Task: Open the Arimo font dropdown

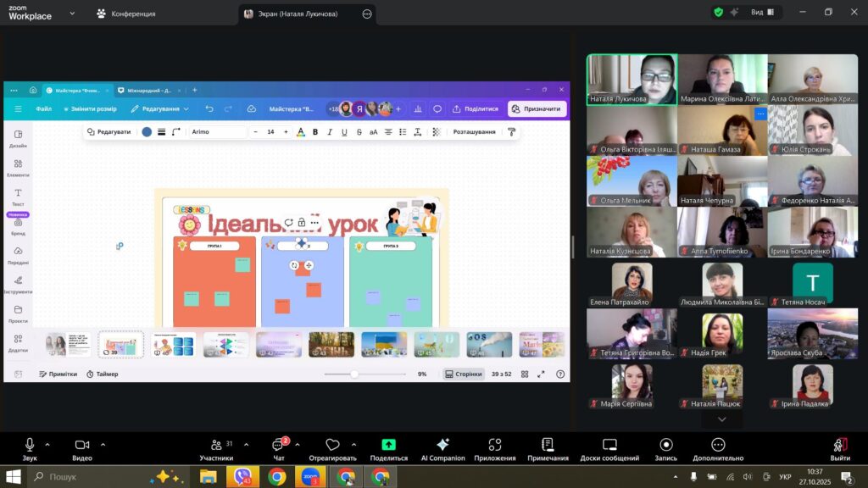Action: [216, 132]
